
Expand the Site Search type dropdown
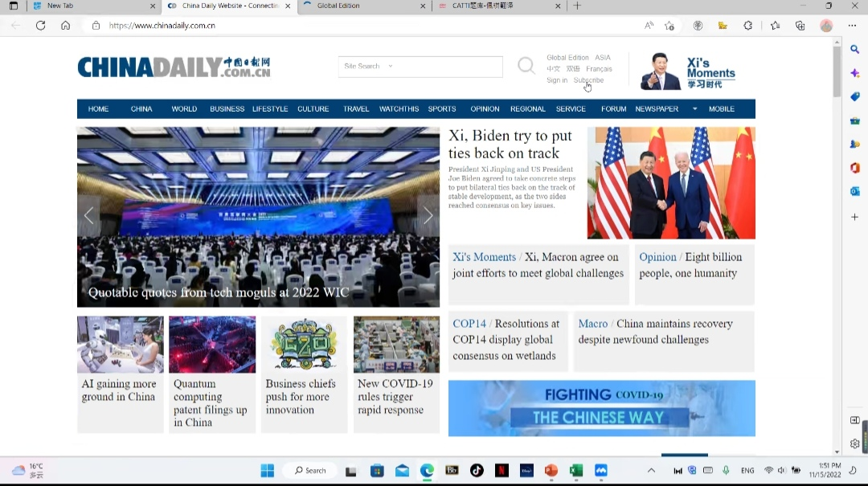coord(391,66)
